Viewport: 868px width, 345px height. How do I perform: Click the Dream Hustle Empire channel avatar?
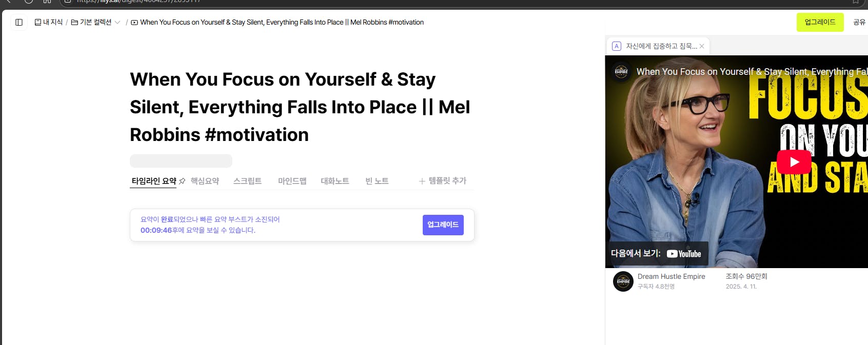623,281
